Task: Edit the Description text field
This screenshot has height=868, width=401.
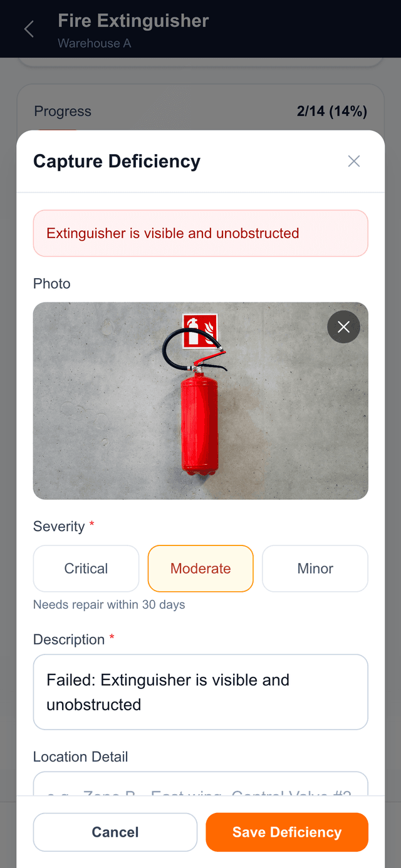Action: [x=200, y=692]
